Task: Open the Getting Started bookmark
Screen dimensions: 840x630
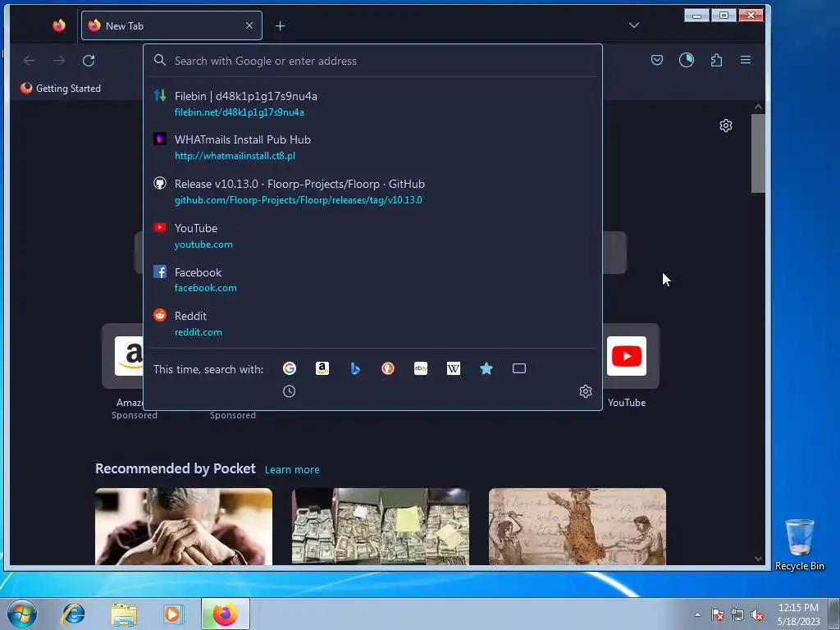Action: [61, 89]
